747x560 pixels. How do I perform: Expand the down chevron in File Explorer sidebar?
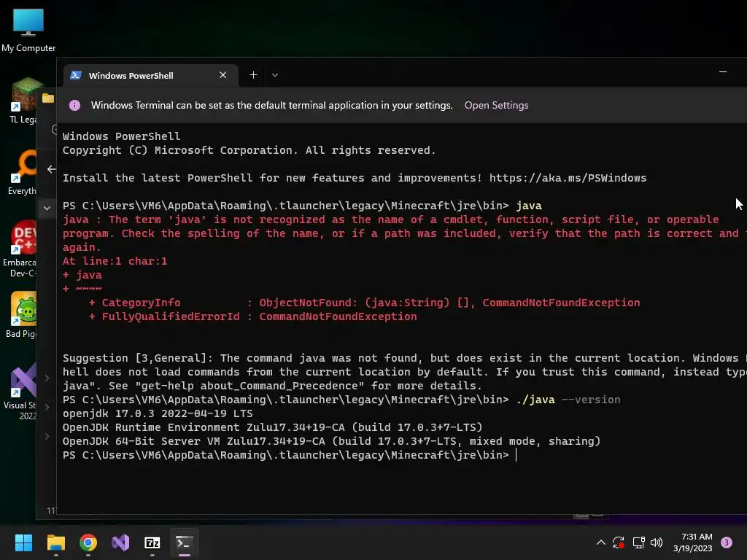coord(47,208)
